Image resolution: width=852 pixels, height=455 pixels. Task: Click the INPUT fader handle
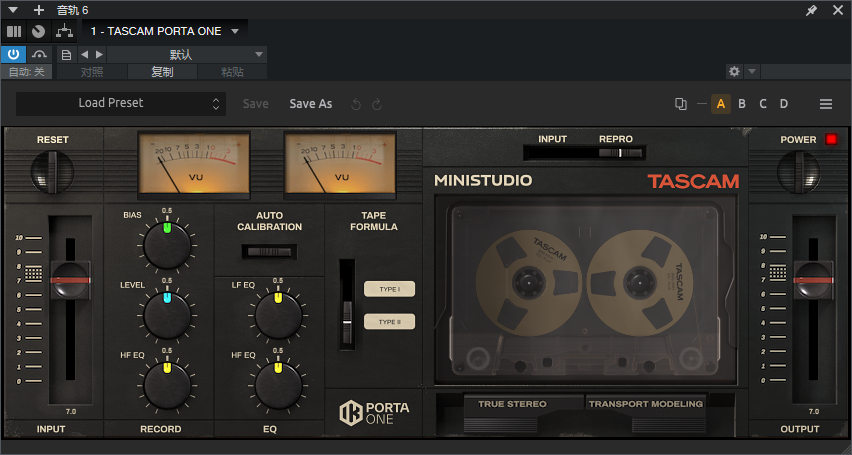70,280
